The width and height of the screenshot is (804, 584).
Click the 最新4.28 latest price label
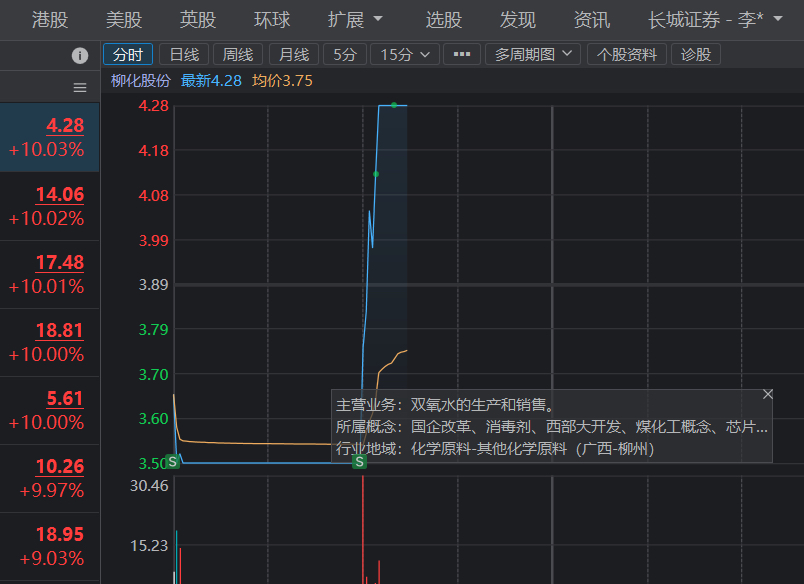(211, 81)
